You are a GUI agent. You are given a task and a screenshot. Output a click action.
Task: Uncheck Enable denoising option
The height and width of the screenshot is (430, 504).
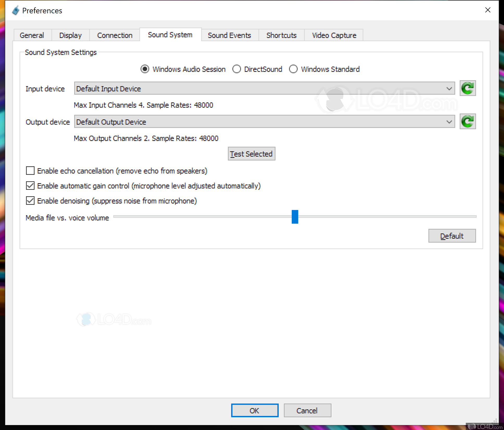click(30, 201)
